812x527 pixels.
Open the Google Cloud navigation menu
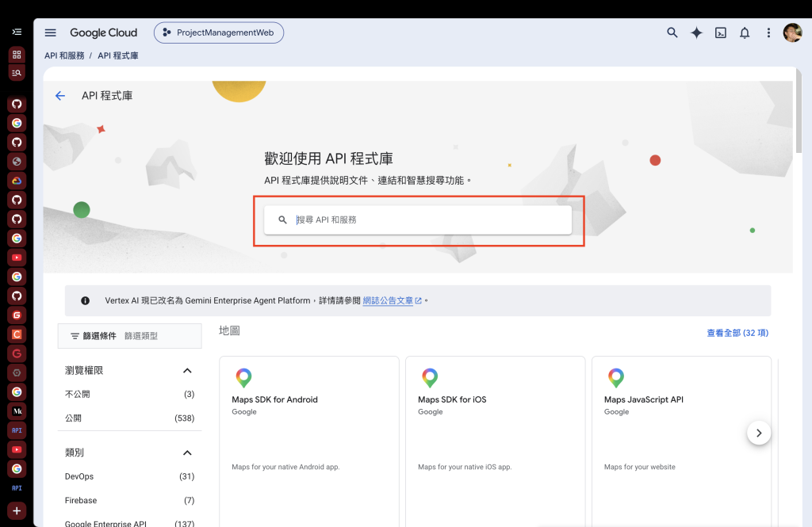click(x=50, y=32)
